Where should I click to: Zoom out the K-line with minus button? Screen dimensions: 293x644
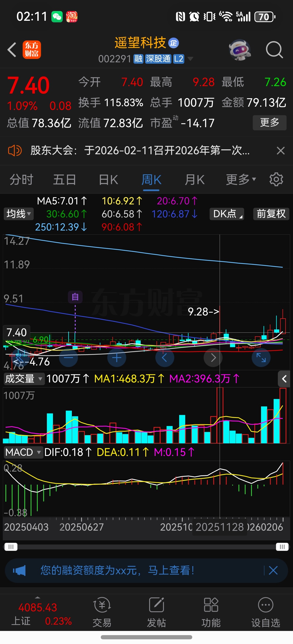[x=68, y=358]
